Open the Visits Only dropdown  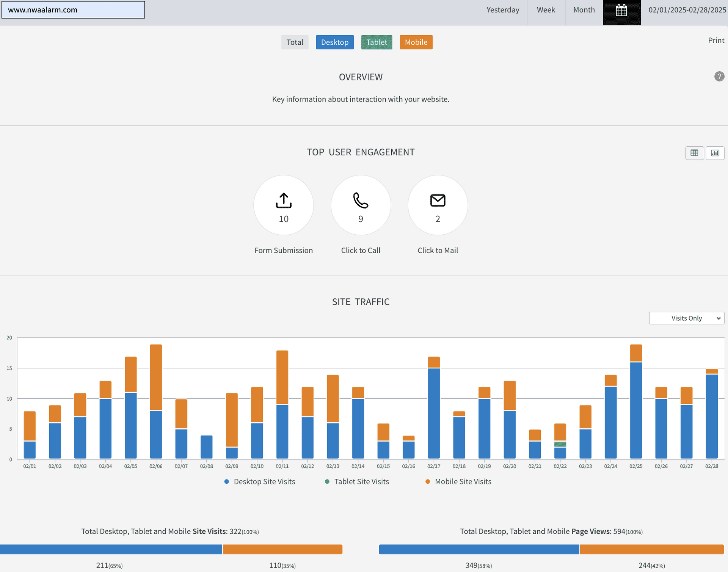686,318
